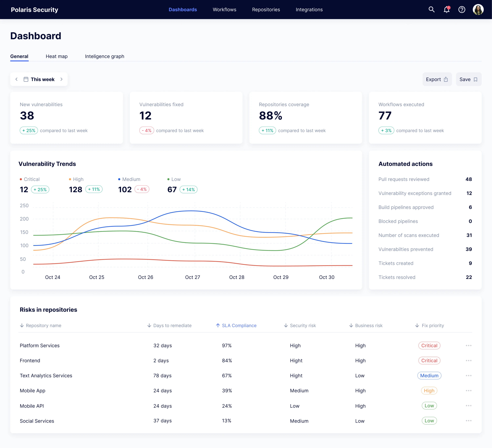Open more options for Social Services row
Viewport: 492px width, 448px height.
468,421
